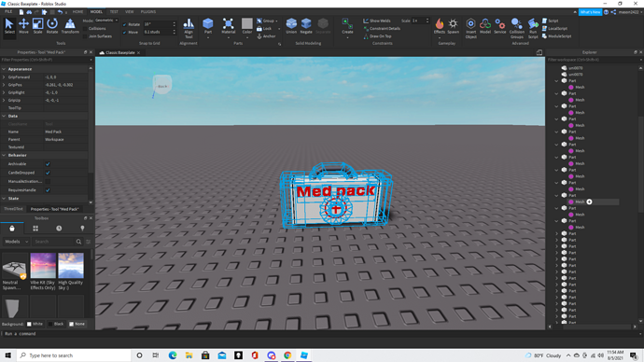Expand the GripPos property

pos(4,85)
